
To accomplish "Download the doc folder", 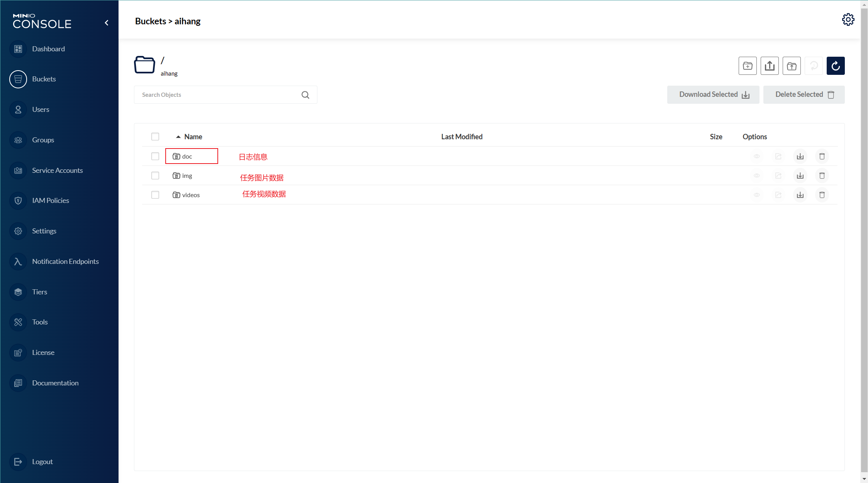I will coord(800,156).
